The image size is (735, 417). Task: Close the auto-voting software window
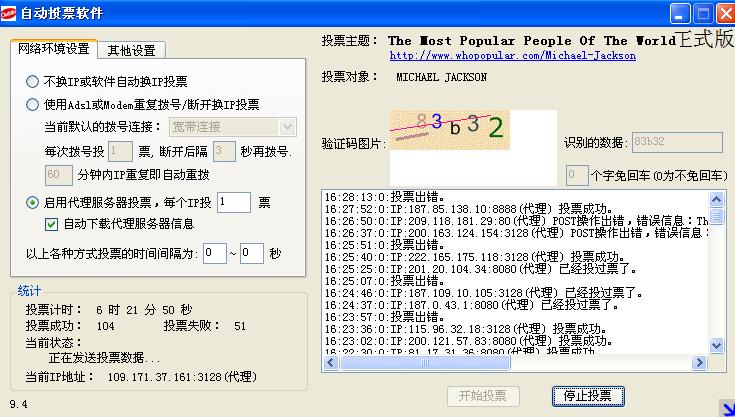725,13
